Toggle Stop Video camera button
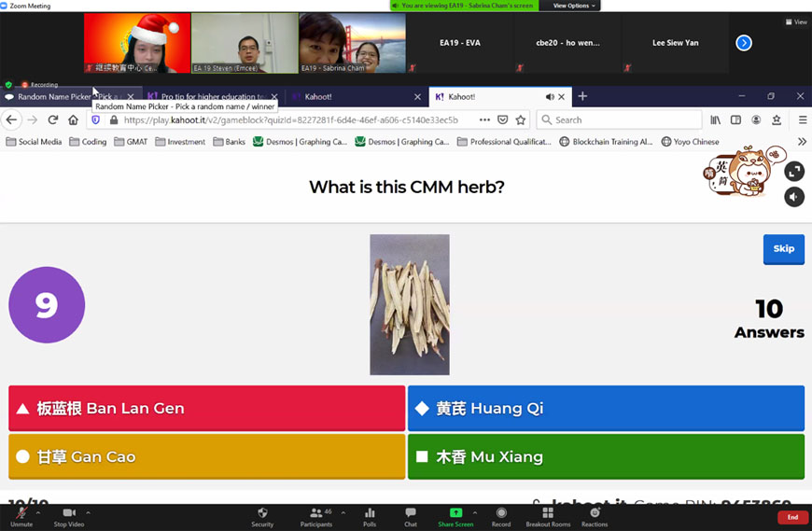Image resolution: width=812 pixels, height=531 pixels. [68, 515]
